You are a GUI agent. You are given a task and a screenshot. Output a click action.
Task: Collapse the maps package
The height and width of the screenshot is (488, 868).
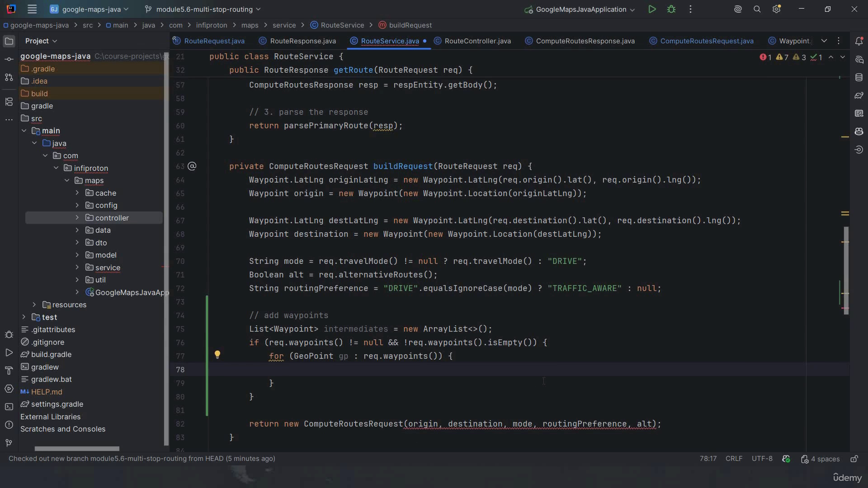click(66, 180)
